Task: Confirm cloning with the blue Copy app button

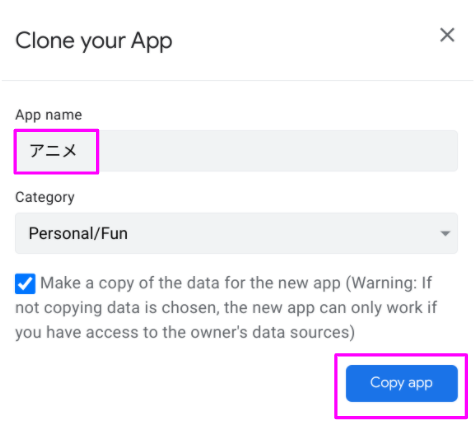Action: 402,383
